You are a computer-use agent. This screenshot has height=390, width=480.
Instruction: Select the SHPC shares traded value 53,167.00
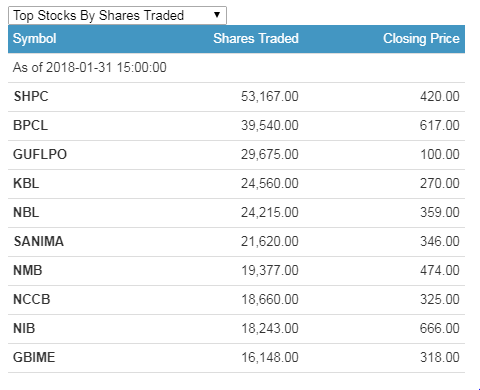(270, 97)
